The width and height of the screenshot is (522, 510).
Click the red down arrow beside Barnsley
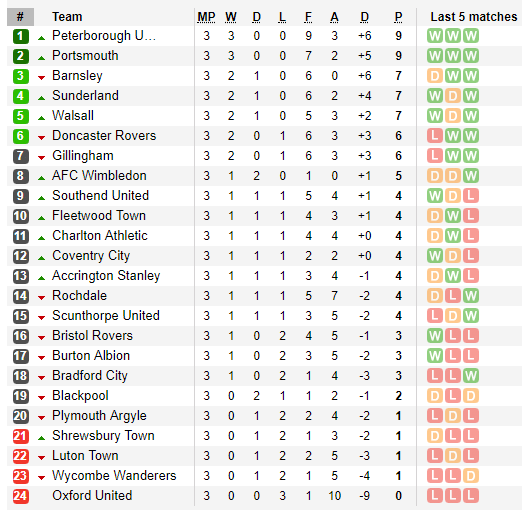tap(41, 78)
